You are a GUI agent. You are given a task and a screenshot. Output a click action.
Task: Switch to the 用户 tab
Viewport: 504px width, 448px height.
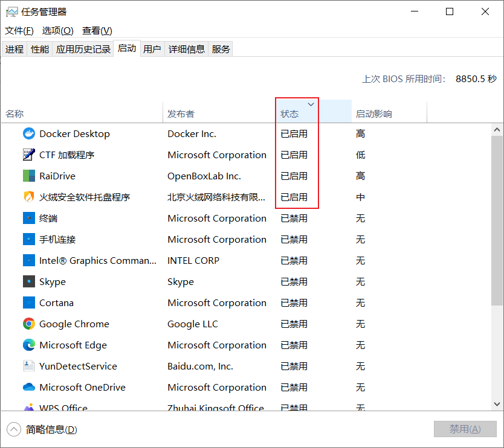[152, 49]
